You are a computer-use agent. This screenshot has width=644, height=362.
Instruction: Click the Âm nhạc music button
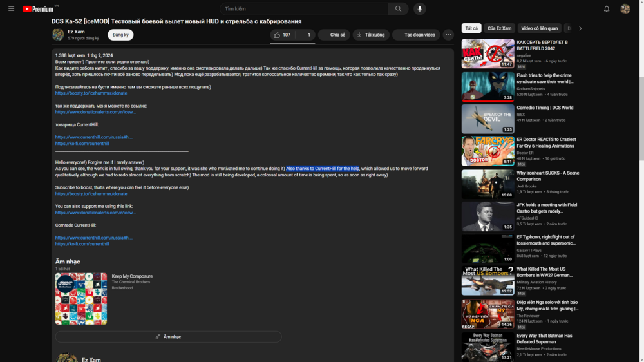pos(168,336)
